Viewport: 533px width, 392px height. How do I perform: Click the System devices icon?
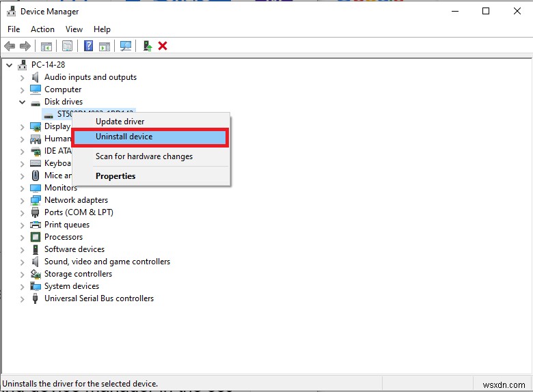pos(36,286)
